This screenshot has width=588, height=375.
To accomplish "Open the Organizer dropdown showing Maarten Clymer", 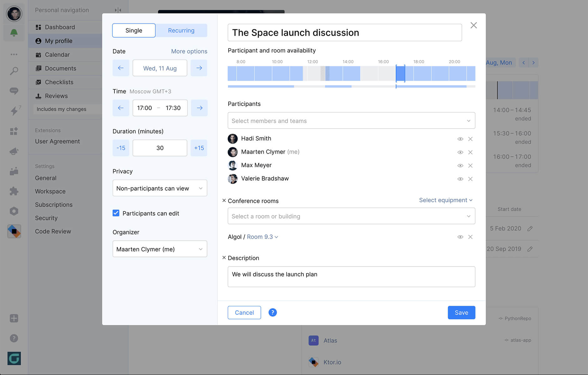I will 160,249.
